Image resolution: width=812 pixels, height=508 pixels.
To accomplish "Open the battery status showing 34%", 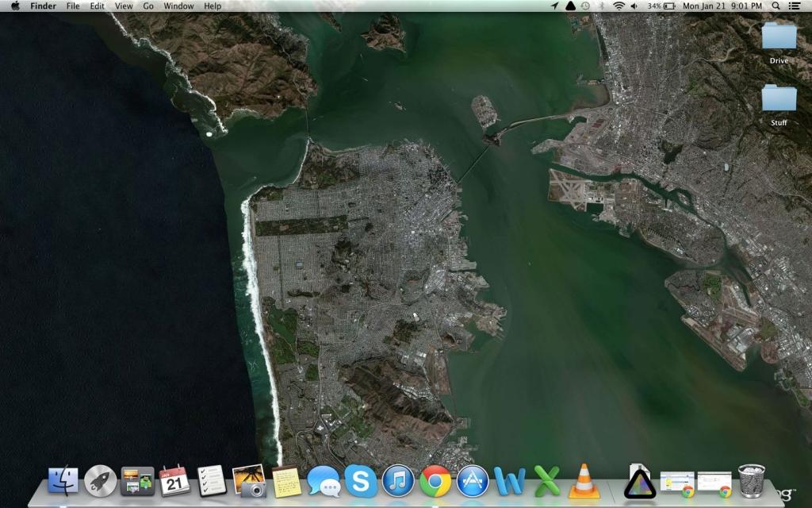I will pos(661,6).
